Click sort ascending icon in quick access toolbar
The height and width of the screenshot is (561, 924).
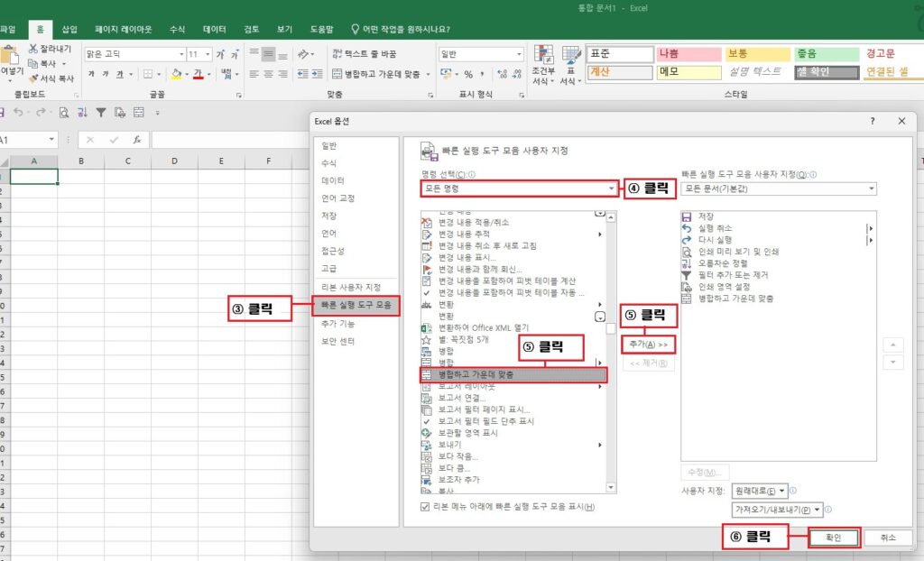[82, 113]
